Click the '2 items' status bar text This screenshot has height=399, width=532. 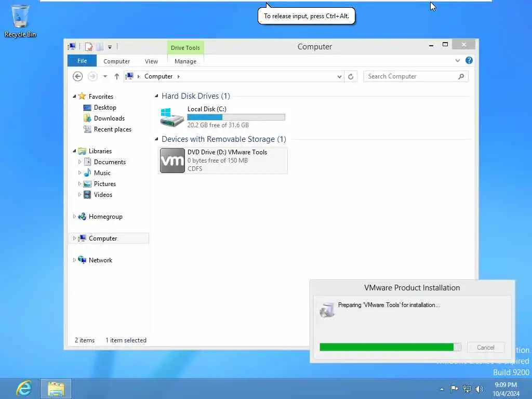(85, 340)
